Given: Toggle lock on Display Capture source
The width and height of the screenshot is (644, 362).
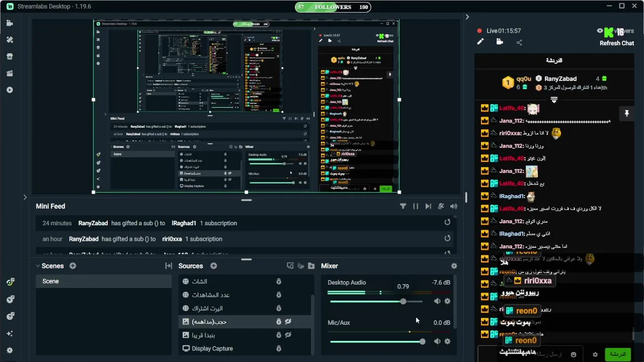Looking at the screenshot, I should click(279, 348).
